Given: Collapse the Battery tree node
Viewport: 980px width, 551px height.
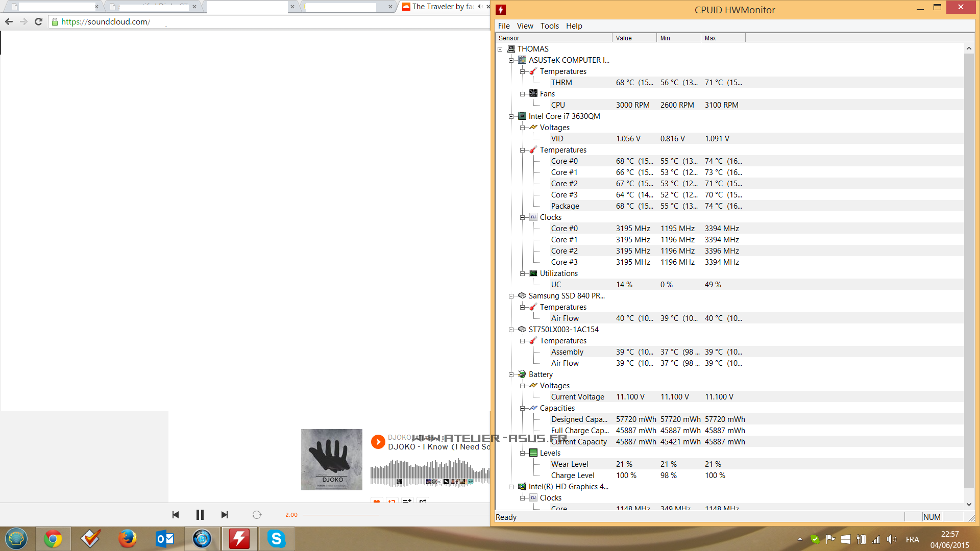Looking at the screenshot, I should [x=511, y=374].
